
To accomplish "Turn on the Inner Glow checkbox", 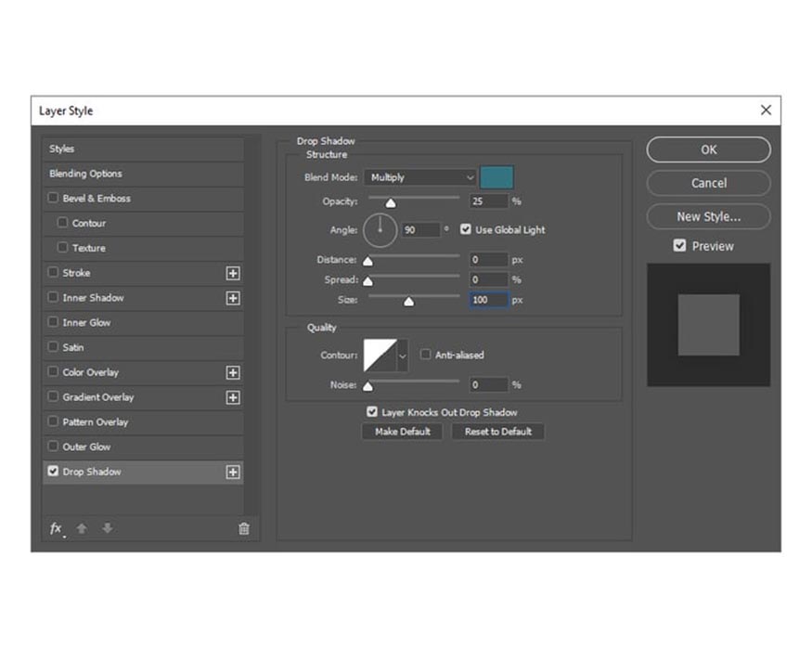I will click(x=53, y=322).
